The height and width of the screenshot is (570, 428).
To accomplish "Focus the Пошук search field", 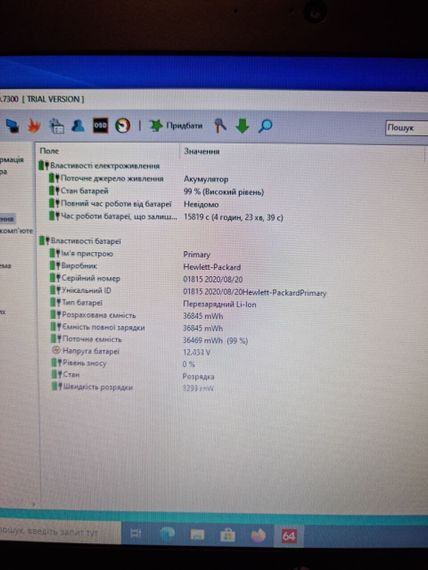I will (x=407, y=128).
